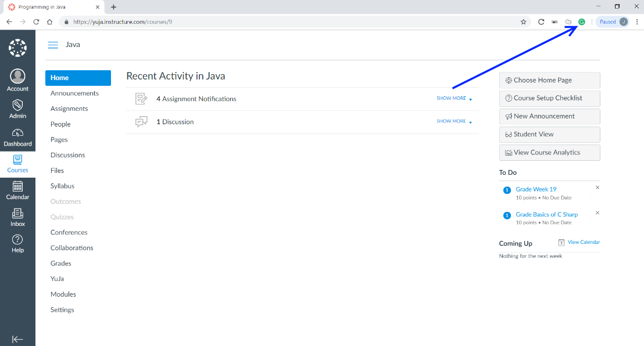Reload the page in the browser toolbar

36,21
